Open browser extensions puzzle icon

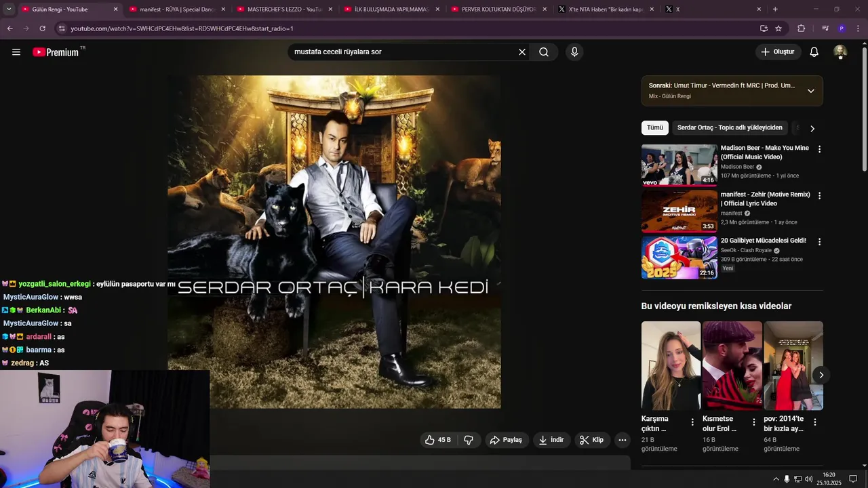tap(801, 28)
